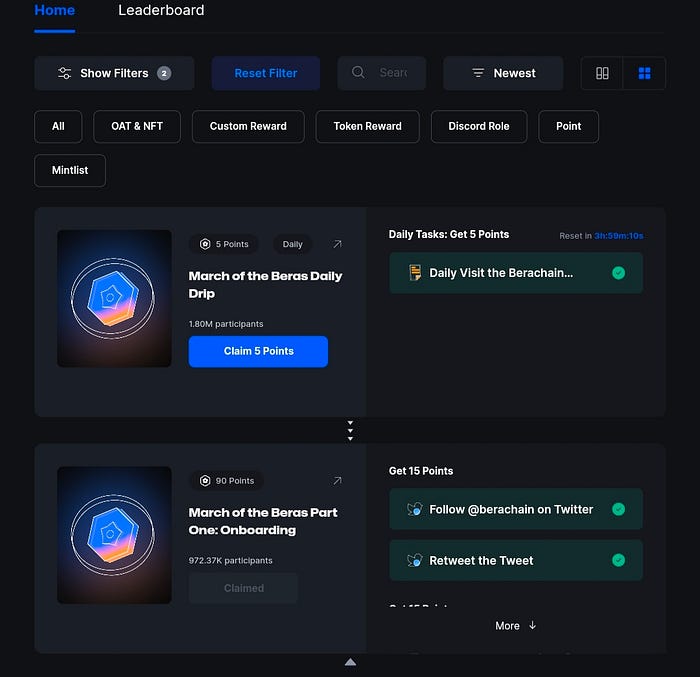Switch to two-column card view
This screenshot has height=677, width=700.
pyautogui.click(x=602, y=73)
